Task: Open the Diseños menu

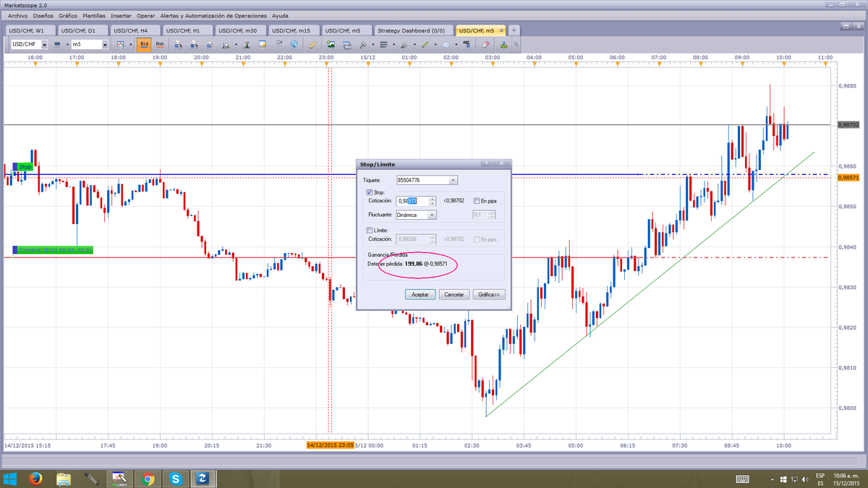Action: click(43, 15)
